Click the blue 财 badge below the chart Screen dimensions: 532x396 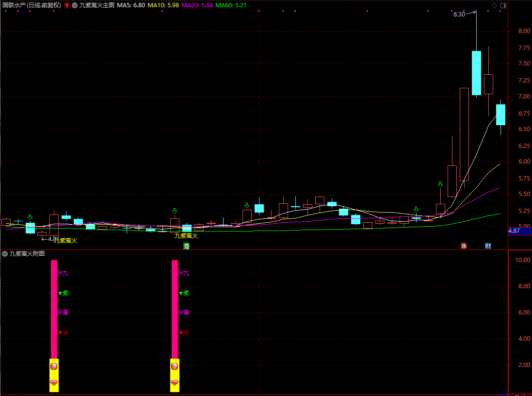point(488,246)
